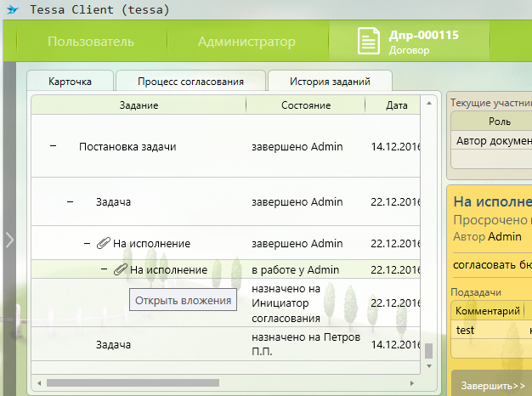The height and width of the screenshot is (396, 532).
Task: Sort by the Задание column header
Action: (139, 105)
